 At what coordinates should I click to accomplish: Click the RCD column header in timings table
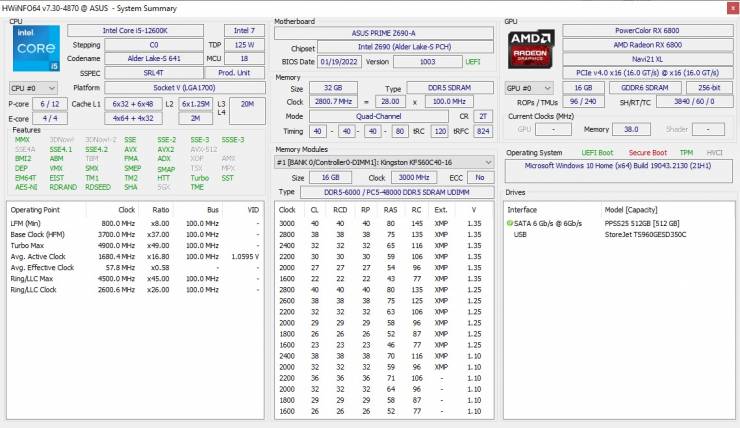coord(340,210)
